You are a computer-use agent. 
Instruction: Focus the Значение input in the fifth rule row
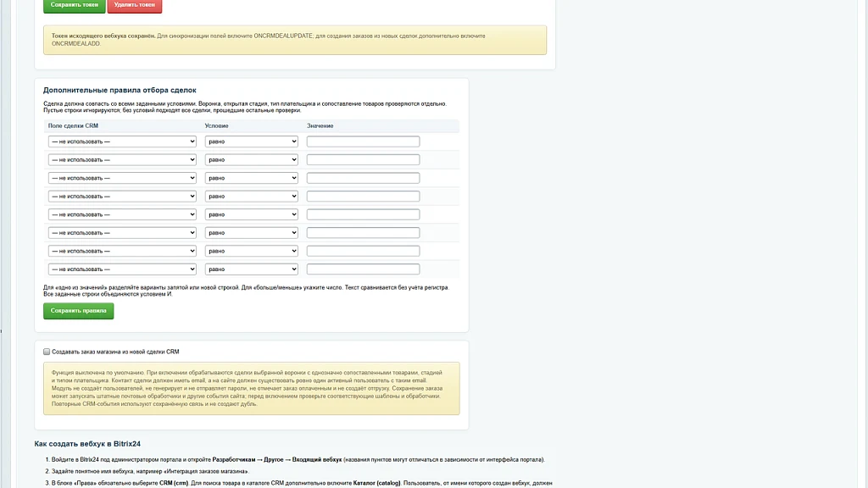(363, 214)
